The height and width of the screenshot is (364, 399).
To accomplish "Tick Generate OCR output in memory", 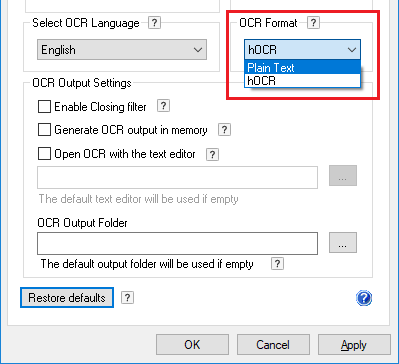I will click(x=44, y=130).
